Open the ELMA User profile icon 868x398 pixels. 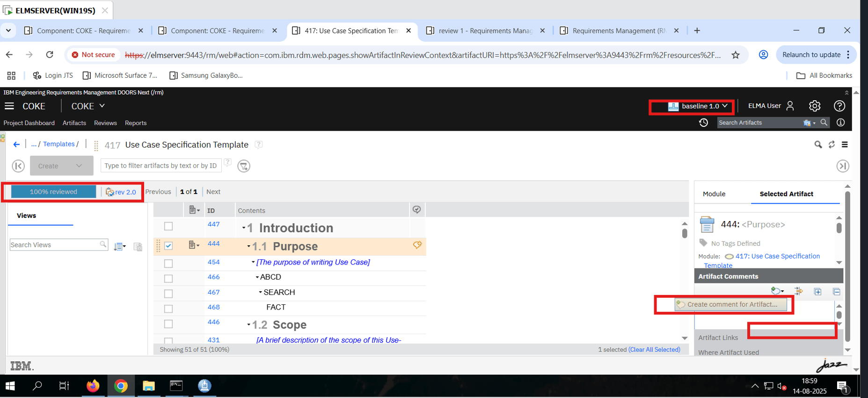tap(790, 106)
